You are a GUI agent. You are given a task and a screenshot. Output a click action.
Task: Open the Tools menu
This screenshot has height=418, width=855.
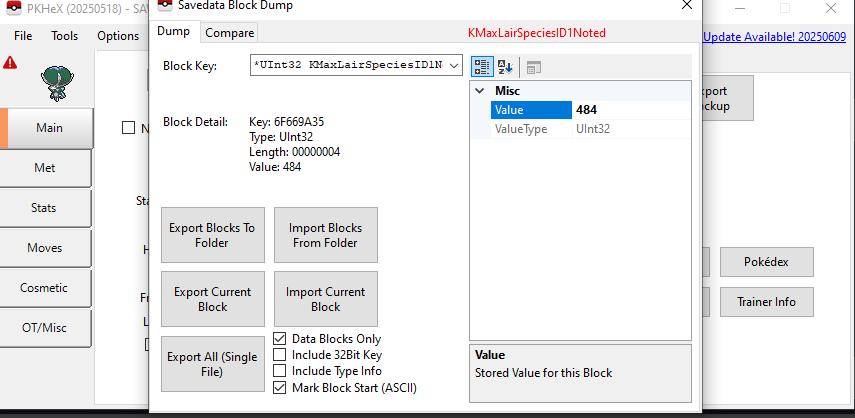(x=64, y=36)
